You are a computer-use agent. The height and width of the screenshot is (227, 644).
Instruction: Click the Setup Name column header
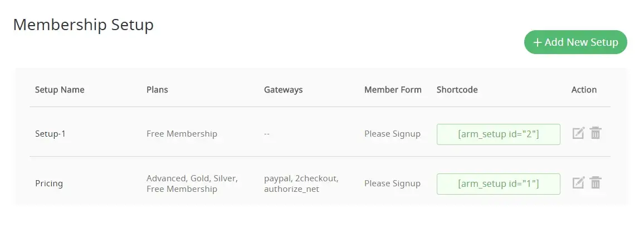point(60,90)
